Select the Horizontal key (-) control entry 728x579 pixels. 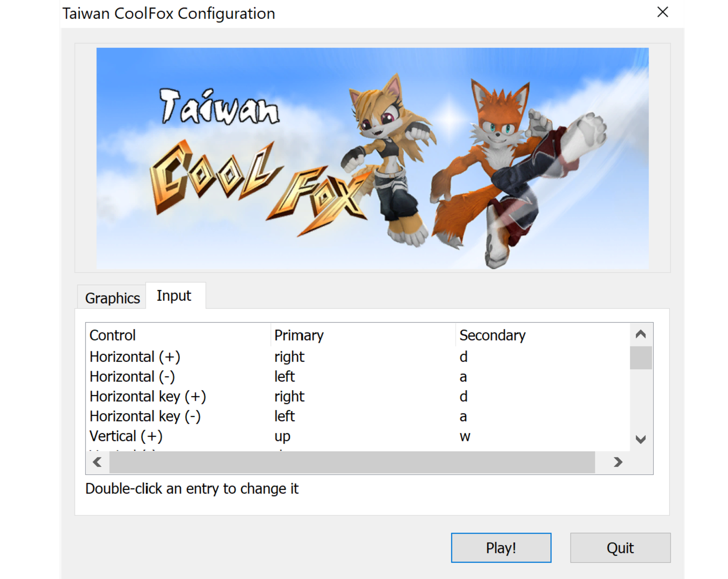pos(145,416)
